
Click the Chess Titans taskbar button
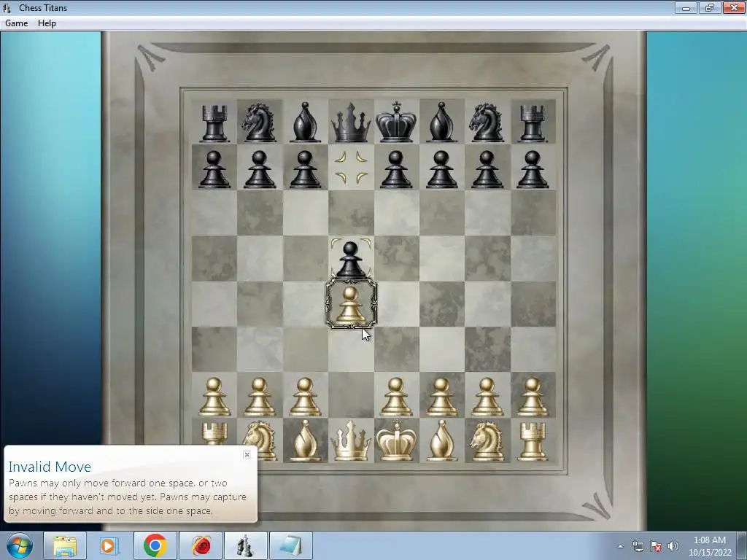tap(245, 545)
